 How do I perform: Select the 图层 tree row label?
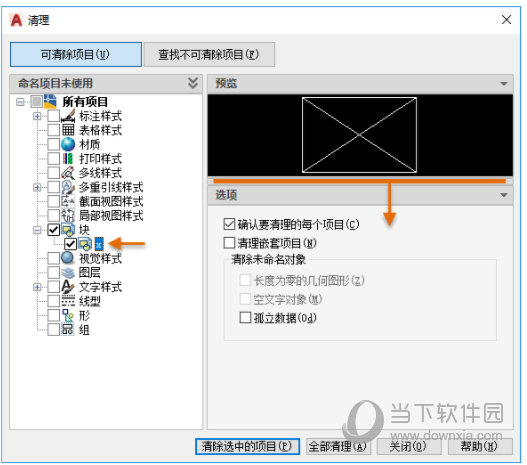pos(89,272)
